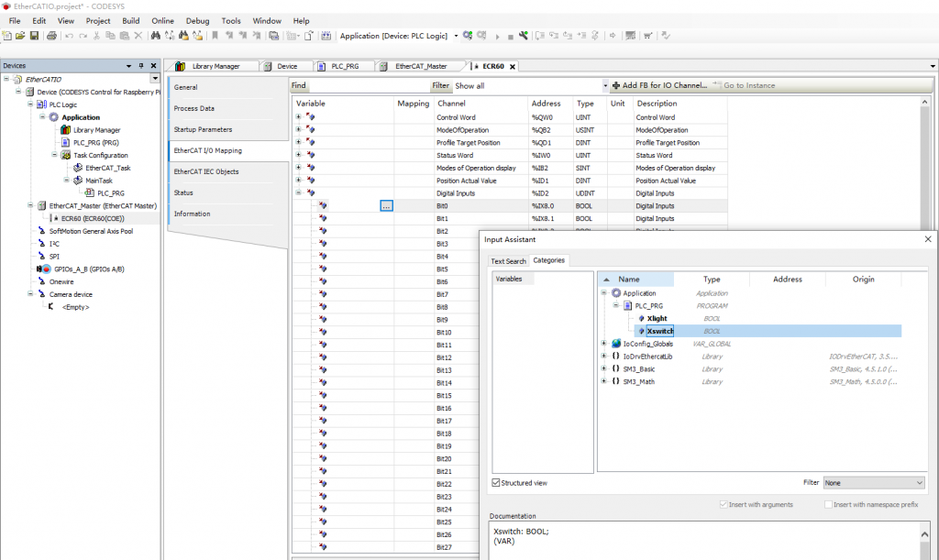Select the Xlight variable

(657, 318)
